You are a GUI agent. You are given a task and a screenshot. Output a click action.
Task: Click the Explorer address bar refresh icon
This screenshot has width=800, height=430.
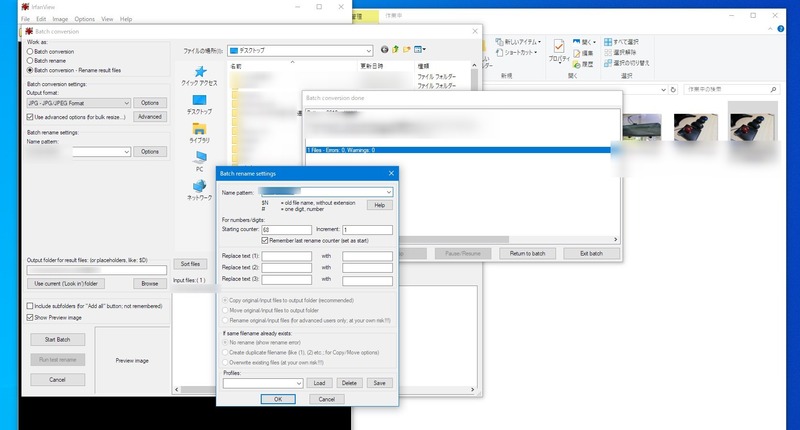click(673, 90)
